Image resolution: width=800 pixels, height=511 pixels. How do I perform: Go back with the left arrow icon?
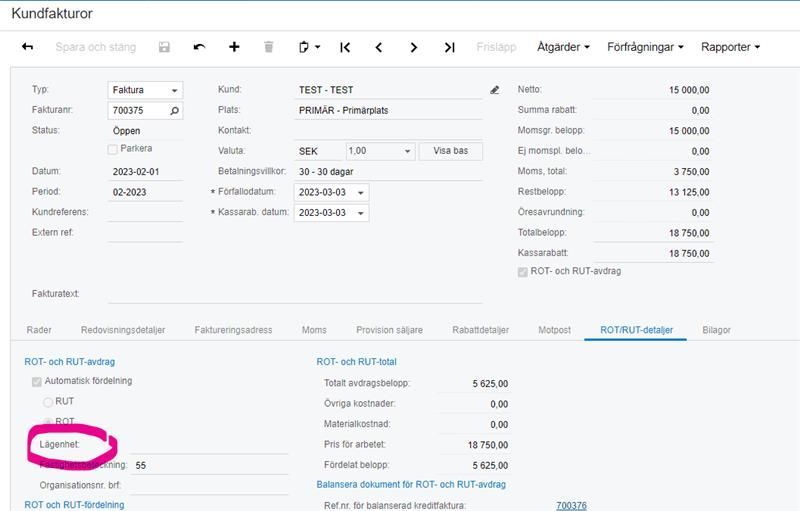[28, 47]
